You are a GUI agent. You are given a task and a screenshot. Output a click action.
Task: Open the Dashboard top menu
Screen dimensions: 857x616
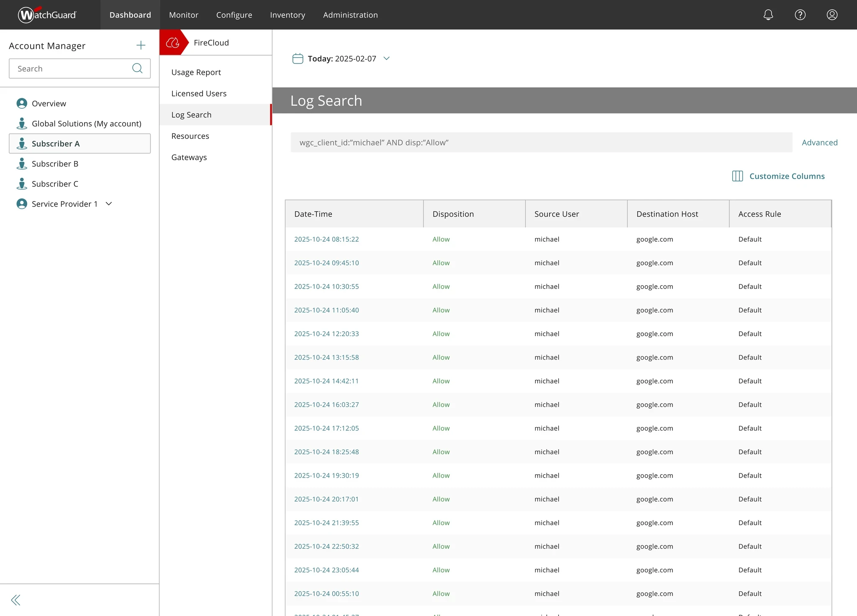(x=130, y=15)
